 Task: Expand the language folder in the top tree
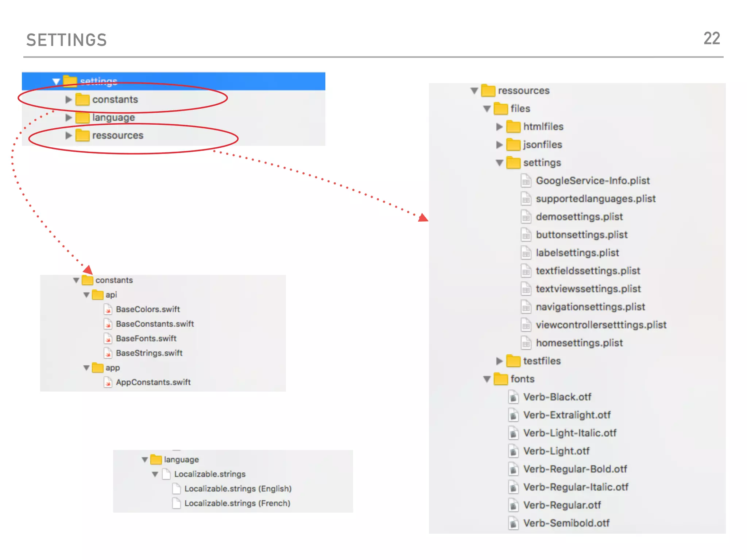point(68,117)
